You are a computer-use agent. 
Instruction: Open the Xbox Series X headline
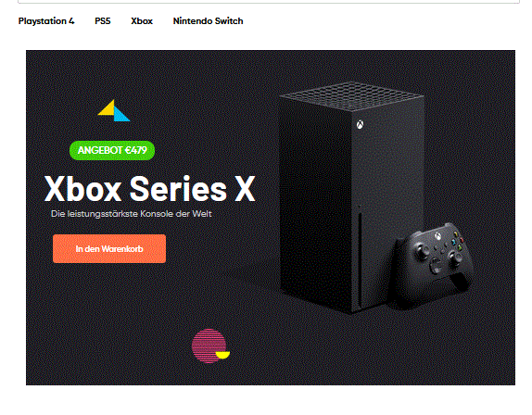pos(149,189)
